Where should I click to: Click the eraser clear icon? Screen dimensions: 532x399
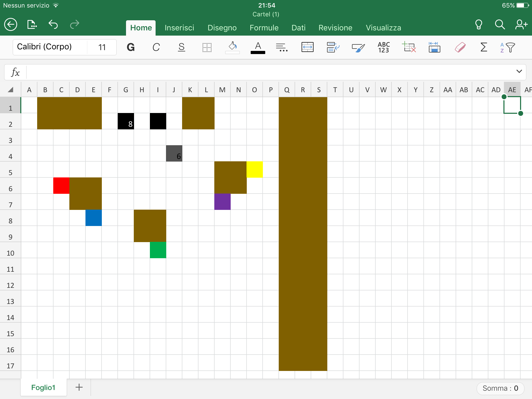point(460,47)
